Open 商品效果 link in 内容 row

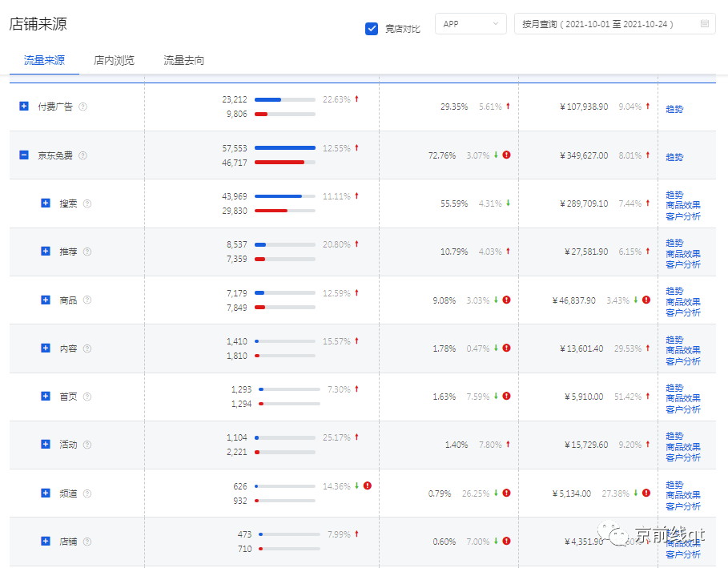click(x=683, y=350)
